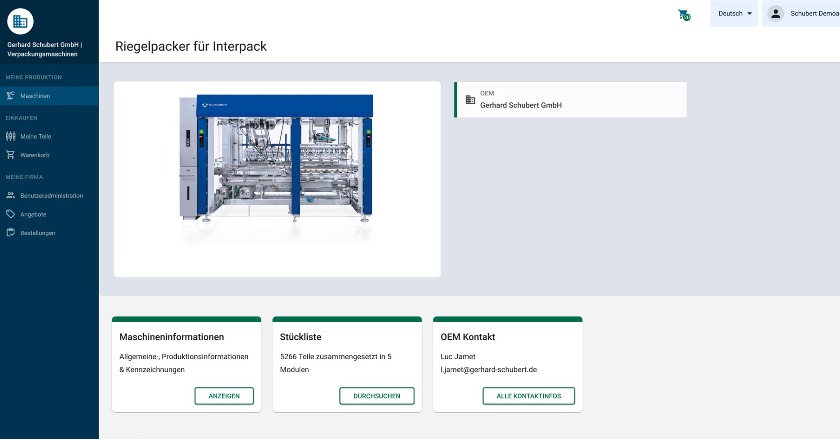Click the Warenkorb cart icon in sidebar
840x440 pixels.
coord(10,155)
